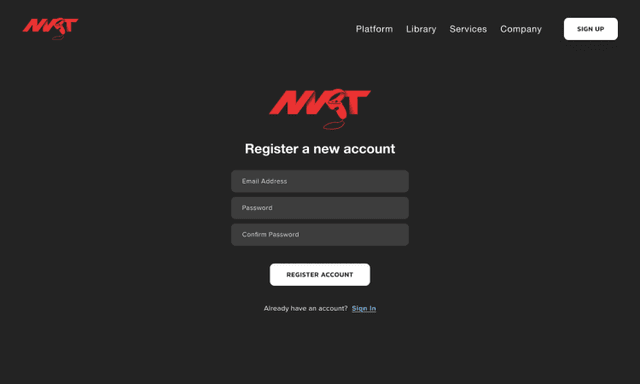Focus the Confirm Password field
640x384 pixels.
click(320, 235)
